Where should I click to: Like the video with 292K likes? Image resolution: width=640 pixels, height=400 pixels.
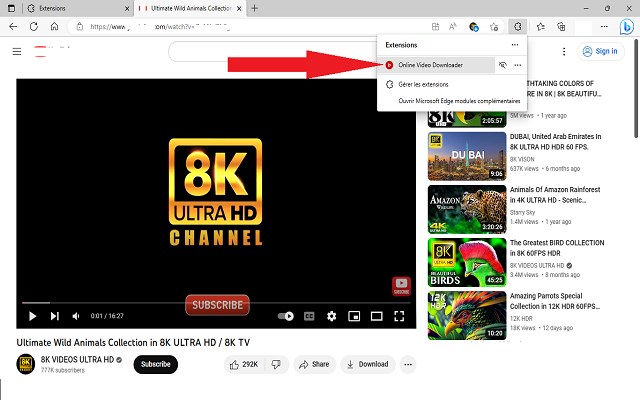click(244, 364)
